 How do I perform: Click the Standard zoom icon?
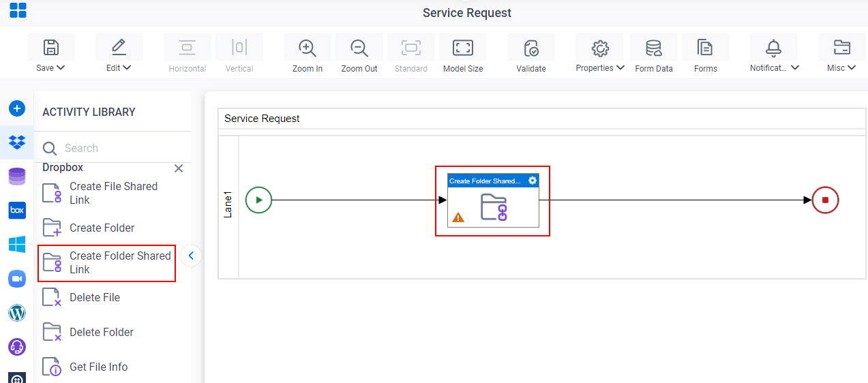tap(411, 47)
